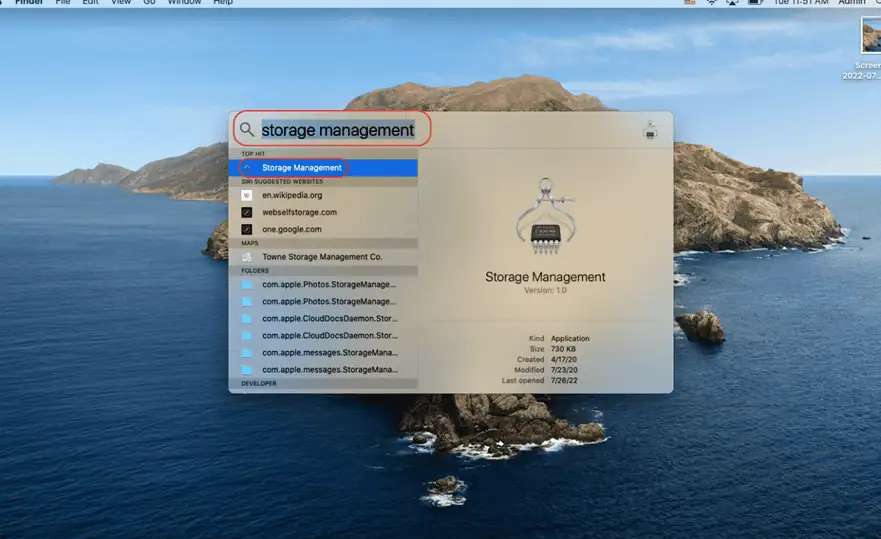Screen dimensions: 881x539
Task: Click the small Storage Management icon beside search bar
Action: pyautogui.click(x=650, y=129)
